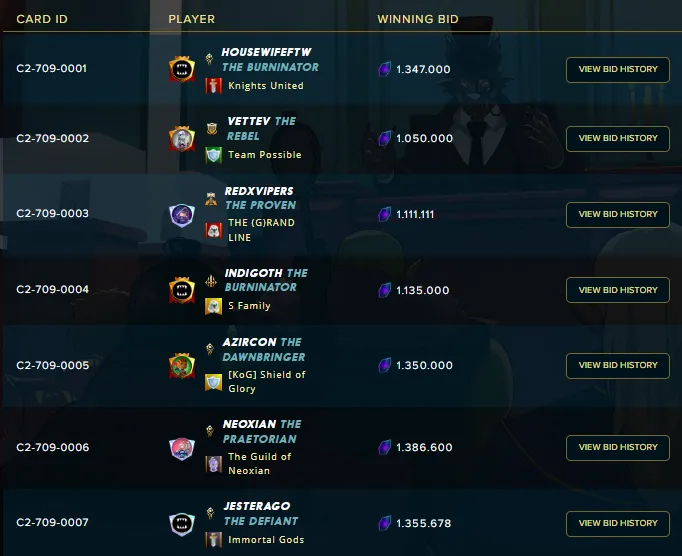View bid history for card C2-709-0003
The image size is (682, 556).
click(618, 214)
